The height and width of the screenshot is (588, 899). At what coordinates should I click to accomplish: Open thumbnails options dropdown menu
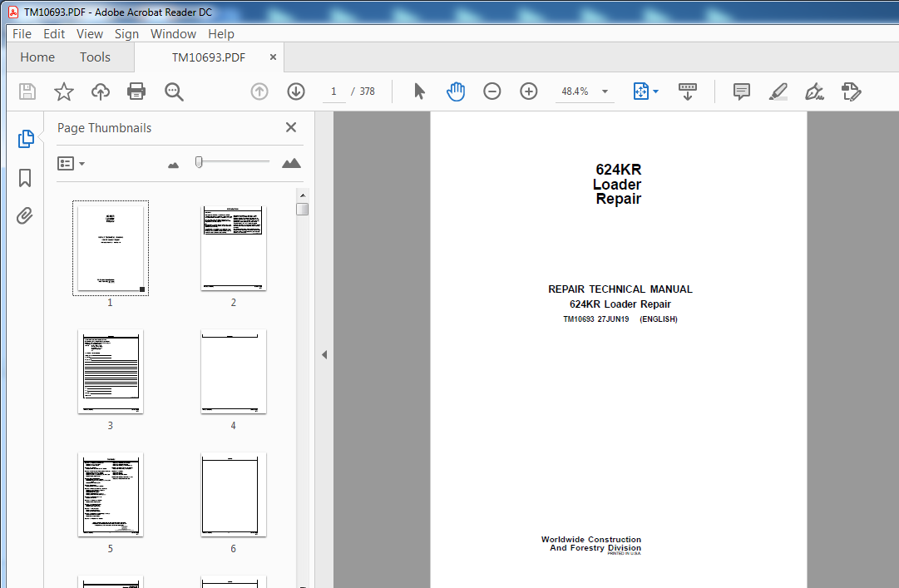point(71,164)
